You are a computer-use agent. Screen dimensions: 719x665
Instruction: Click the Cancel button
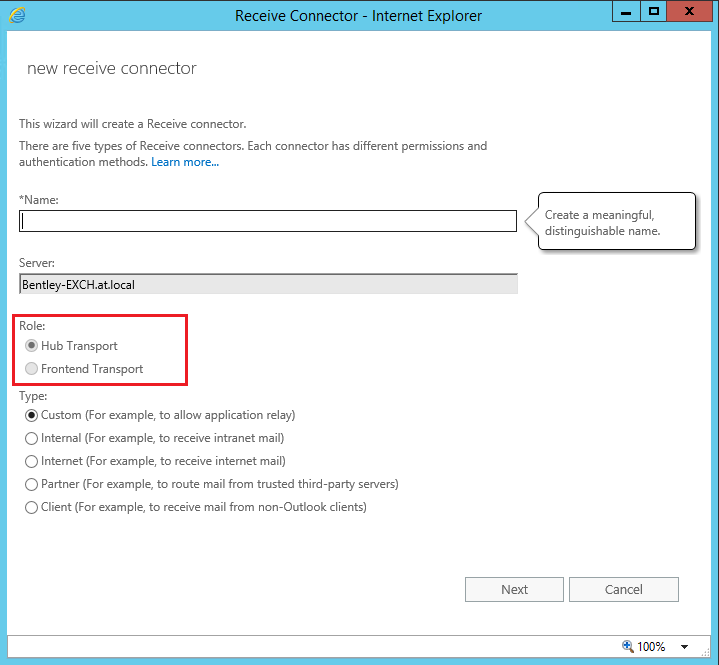(x=624, y=589)
